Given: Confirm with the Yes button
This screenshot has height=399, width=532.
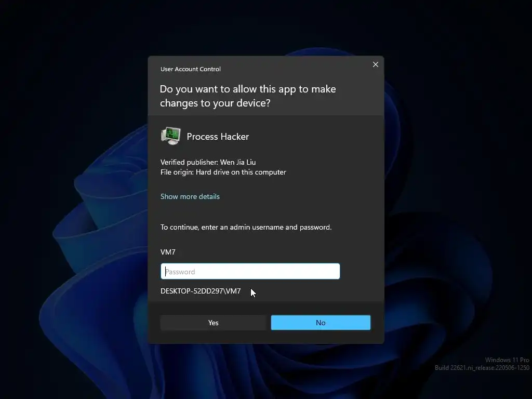Looking at the screenshot, I should pos(213,323).
